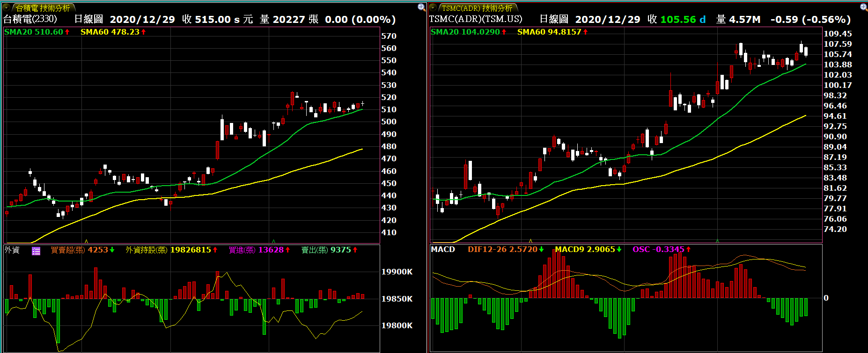This screenshot has height=353, width=868.
Task: Click the 台積電(2330) stock name
Action: pyautogui.click(x=30, y=19)
